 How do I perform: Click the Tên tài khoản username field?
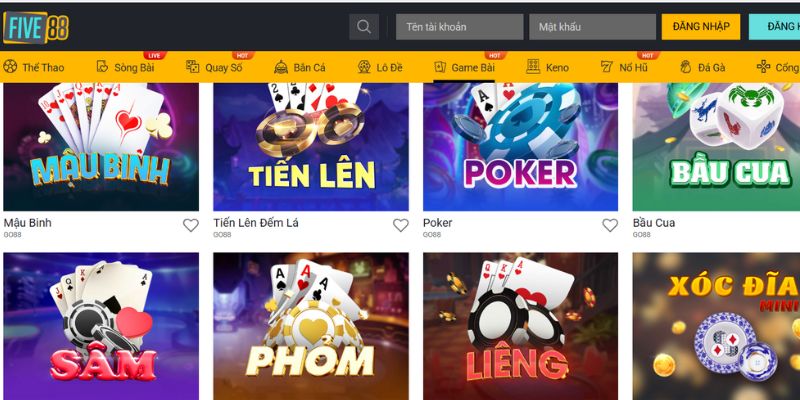[460, 27]
